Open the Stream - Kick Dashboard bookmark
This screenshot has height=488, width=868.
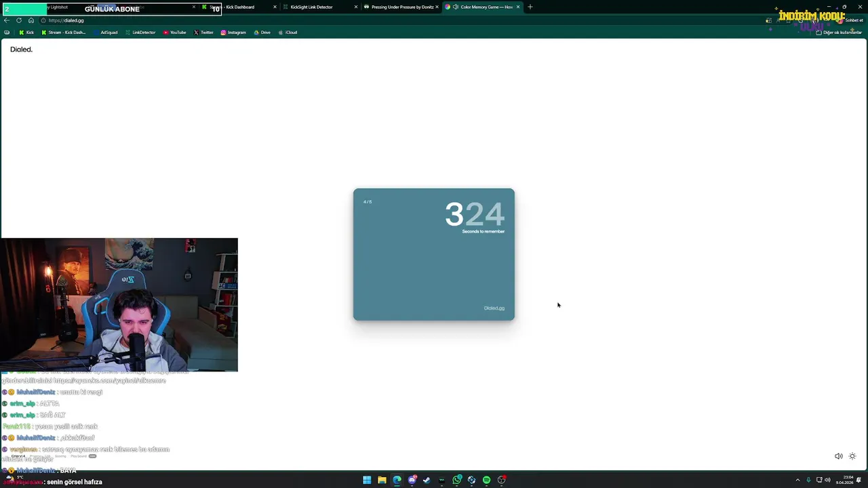coord(64,33)
